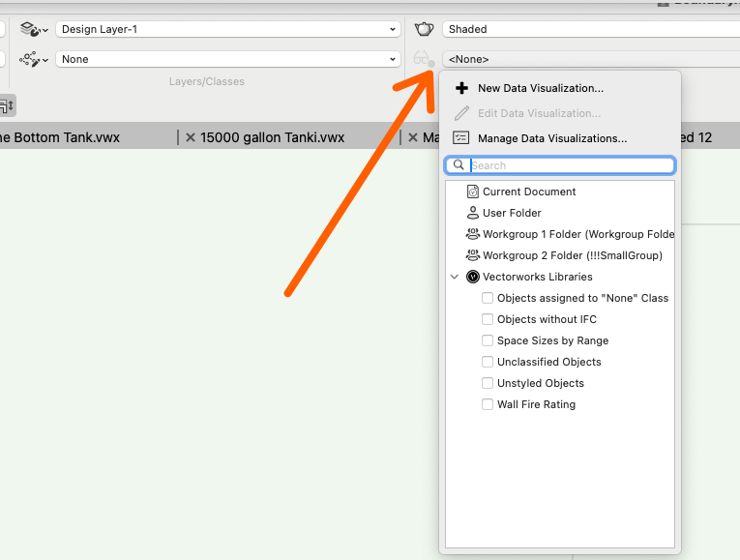Collapse the Vectorworks Libraries tree
The image size is (740, 560).
455,277
